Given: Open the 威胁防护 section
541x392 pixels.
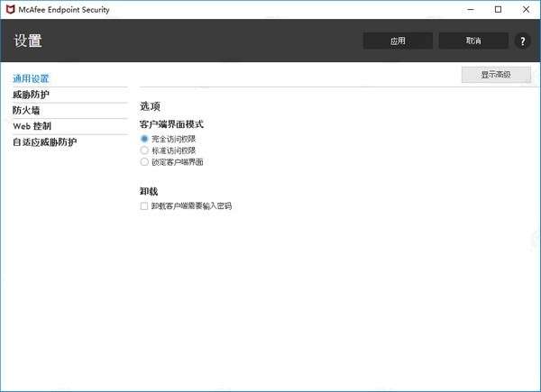Looking at the screenshot, I should coord(31,95).
